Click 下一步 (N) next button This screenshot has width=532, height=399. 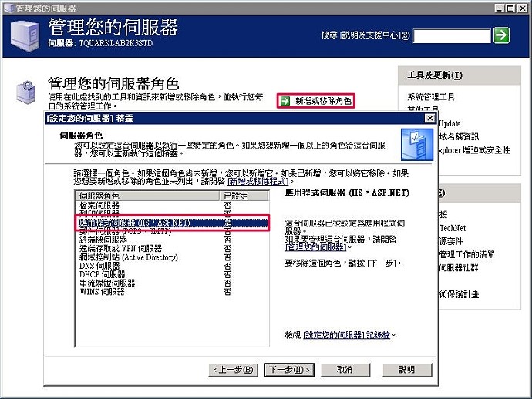[289, 370]
